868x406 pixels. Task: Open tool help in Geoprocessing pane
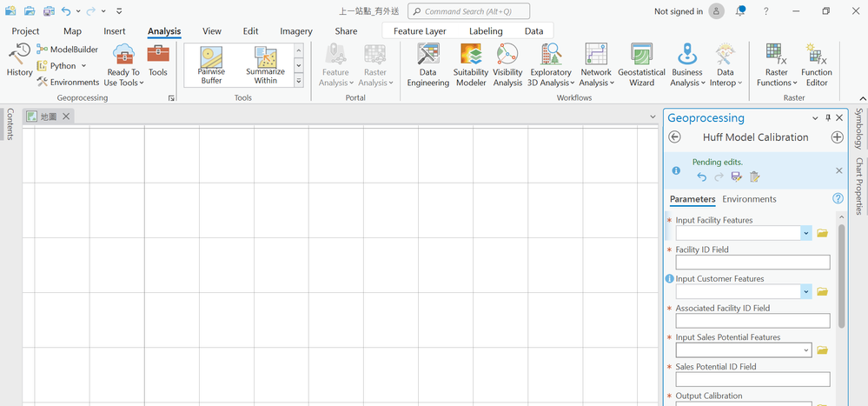838,198
